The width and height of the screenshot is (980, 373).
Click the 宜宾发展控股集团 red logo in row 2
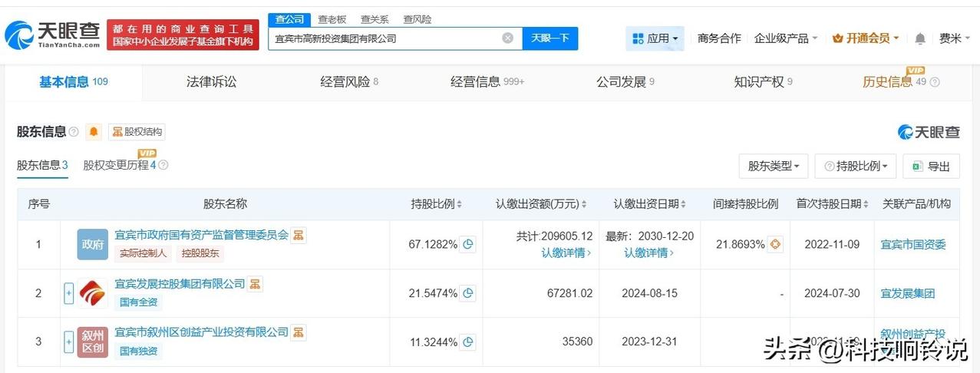pyautogui.click(x=92, y=293)
